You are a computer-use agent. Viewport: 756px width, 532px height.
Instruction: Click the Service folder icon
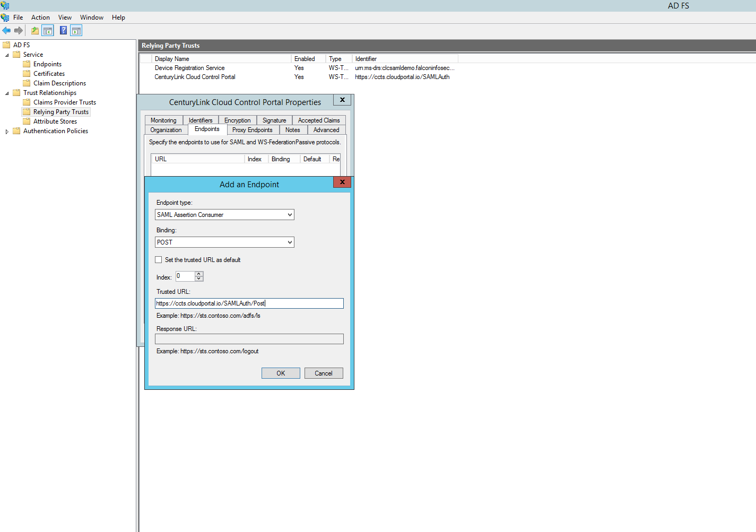tap(16, 55)
